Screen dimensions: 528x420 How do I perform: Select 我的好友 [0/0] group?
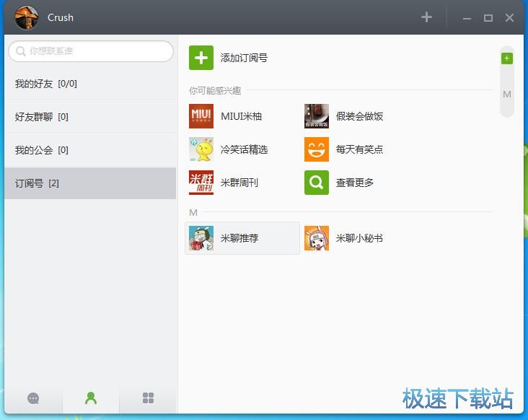click(90, 84)
